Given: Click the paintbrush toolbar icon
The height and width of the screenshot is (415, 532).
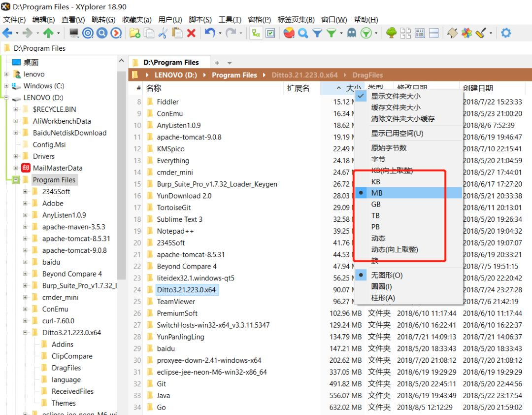Looking at the screenshot, I should click(481, 33).
